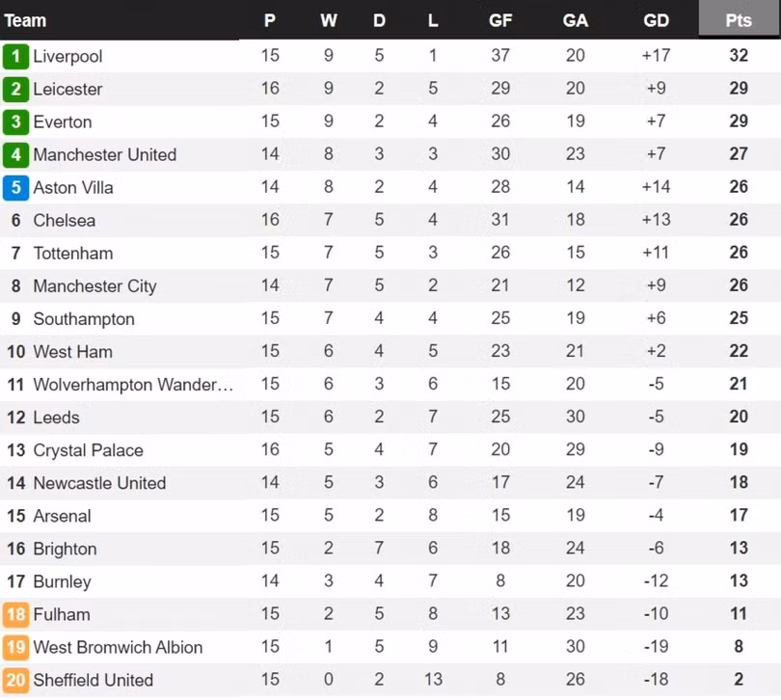Open the Tottenham team link

73,254
